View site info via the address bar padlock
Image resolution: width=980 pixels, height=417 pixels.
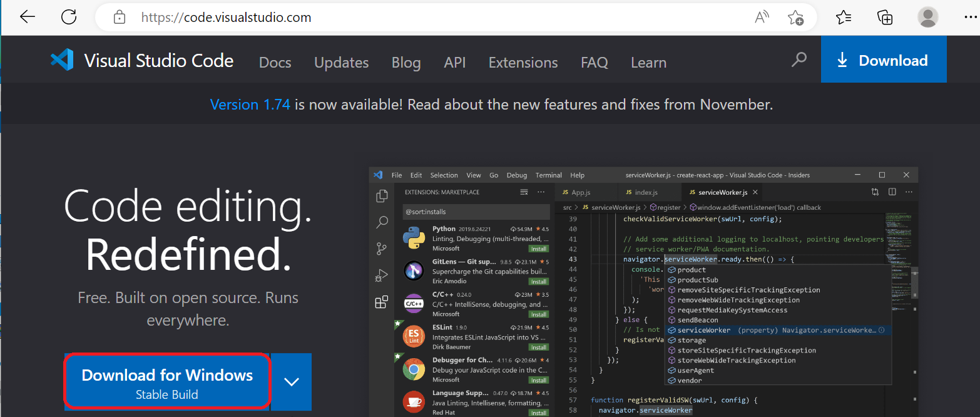(120, 18)
